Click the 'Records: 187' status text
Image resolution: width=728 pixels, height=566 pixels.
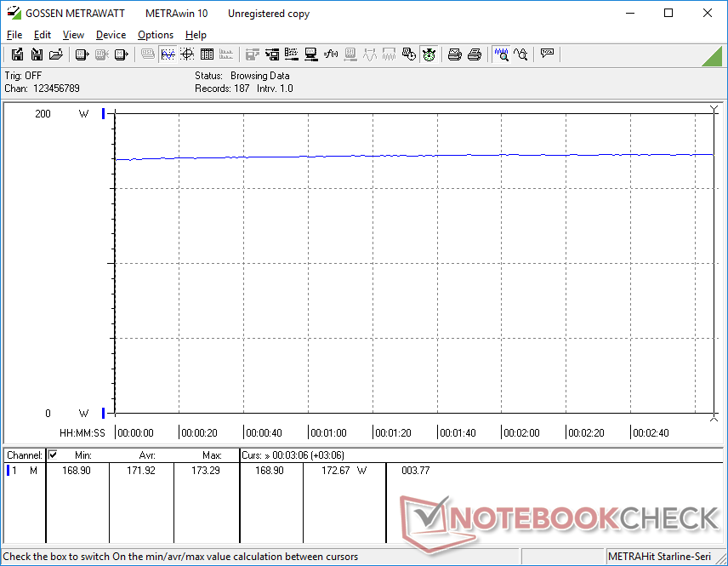(222, 89)
